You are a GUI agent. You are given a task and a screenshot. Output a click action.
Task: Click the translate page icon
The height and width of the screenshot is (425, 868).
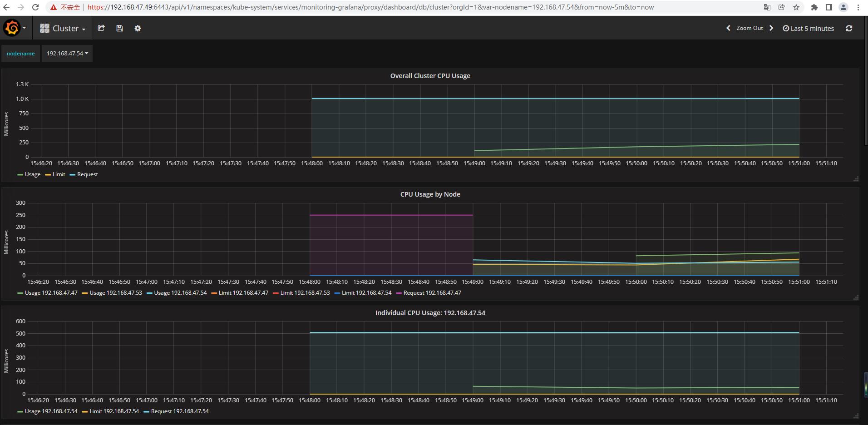pyautogui.click(x=767, y=7)
